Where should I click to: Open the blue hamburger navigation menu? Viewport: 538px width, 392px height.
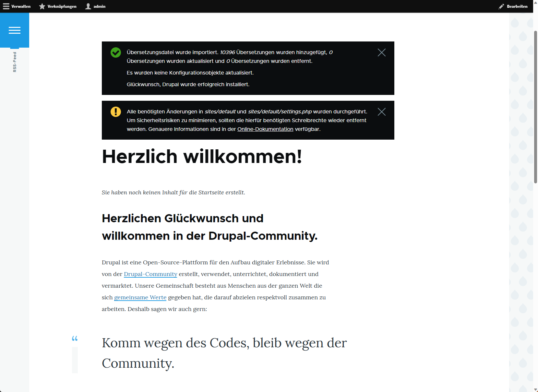[x=15, y=30]
